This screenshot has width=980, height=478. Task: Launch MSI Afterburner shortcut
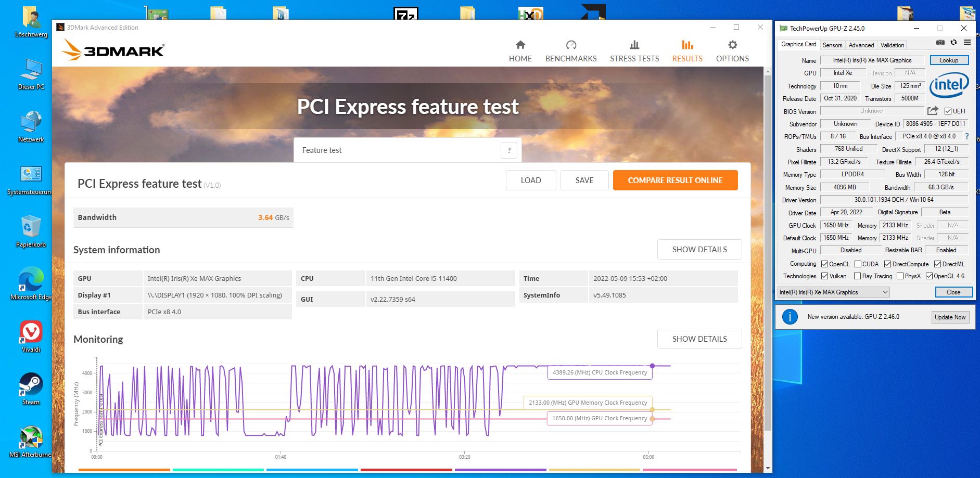click(30, 442)
